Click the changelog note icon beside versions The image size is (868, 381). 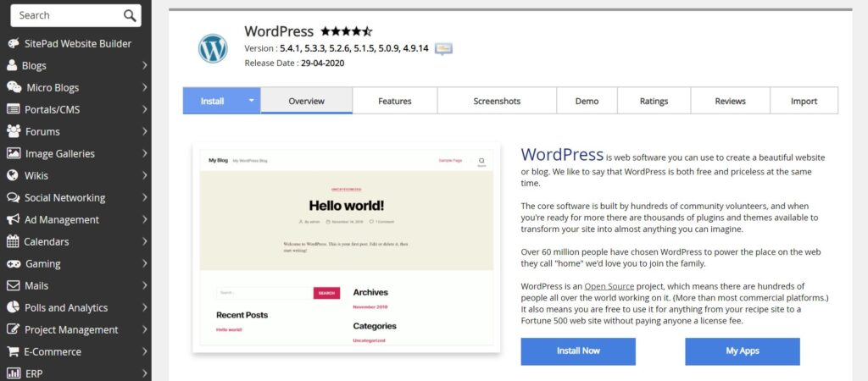point(443,48)
